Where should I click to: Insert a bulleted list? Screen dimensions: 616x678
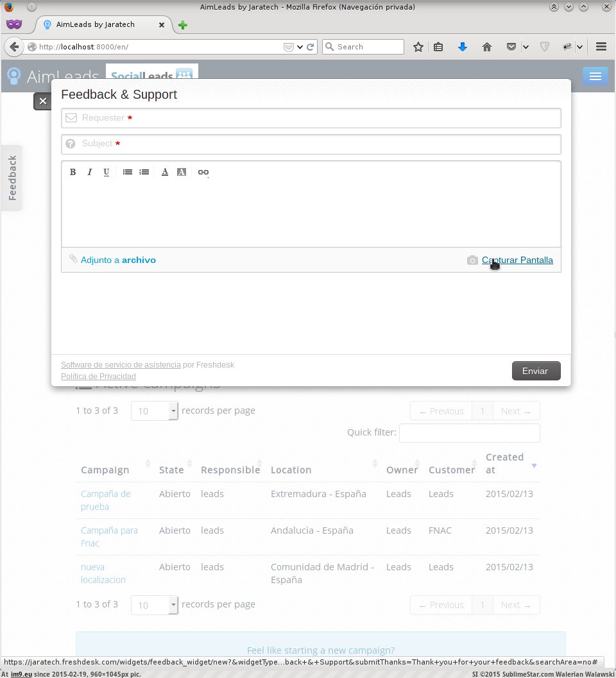(x=128, y=172)
